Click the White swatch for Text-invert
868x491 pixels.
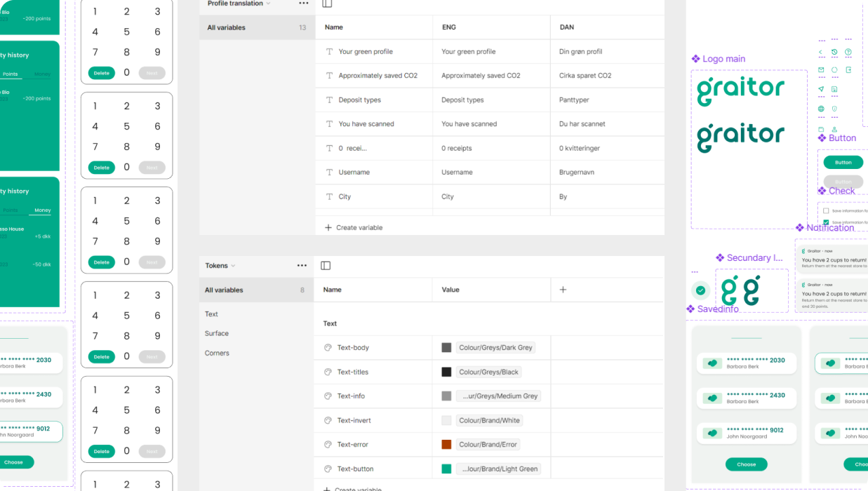coord(446,420)
